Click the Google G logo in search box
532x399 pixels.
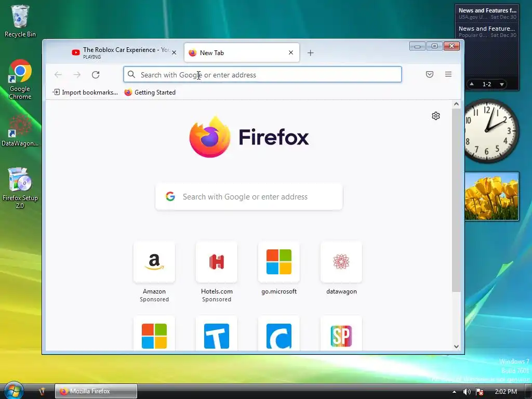[x=170, y=196]
